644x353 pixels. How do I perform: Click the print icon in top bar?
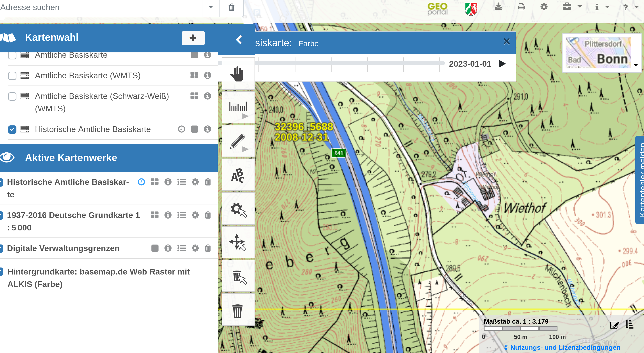[x=521, y=7]
